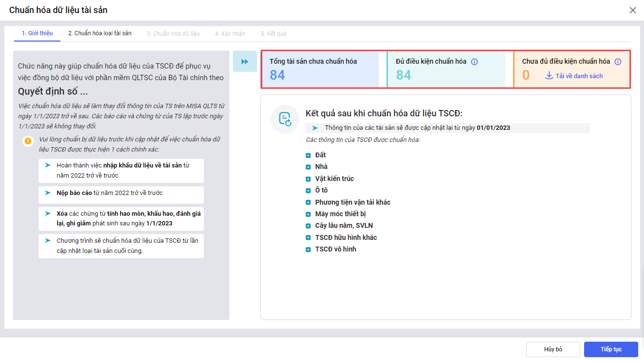Image resolution: width=644 pixels, height=361 pixels.
Task: Expand the Đất item
Action: (x=308, y=155)
